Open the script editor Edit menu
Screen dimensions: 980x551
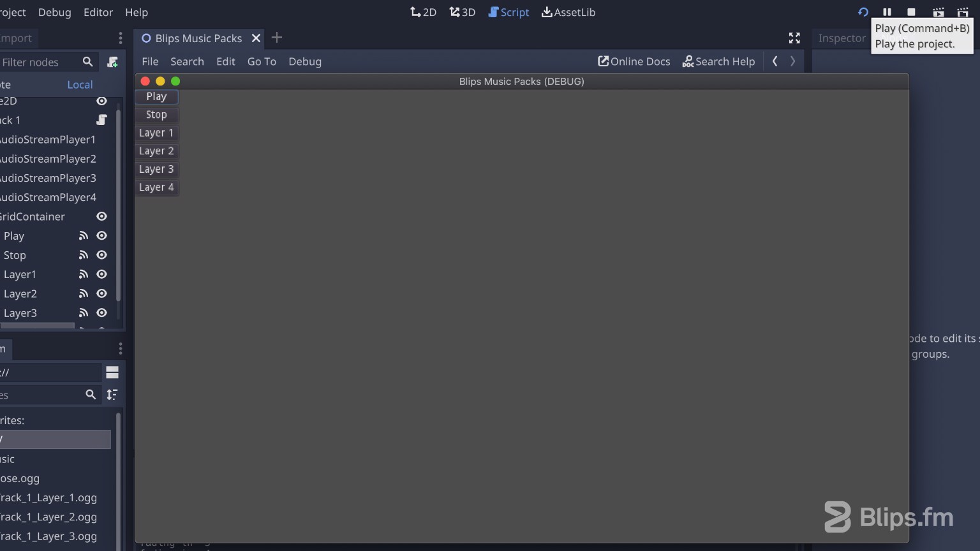[226, 61]
